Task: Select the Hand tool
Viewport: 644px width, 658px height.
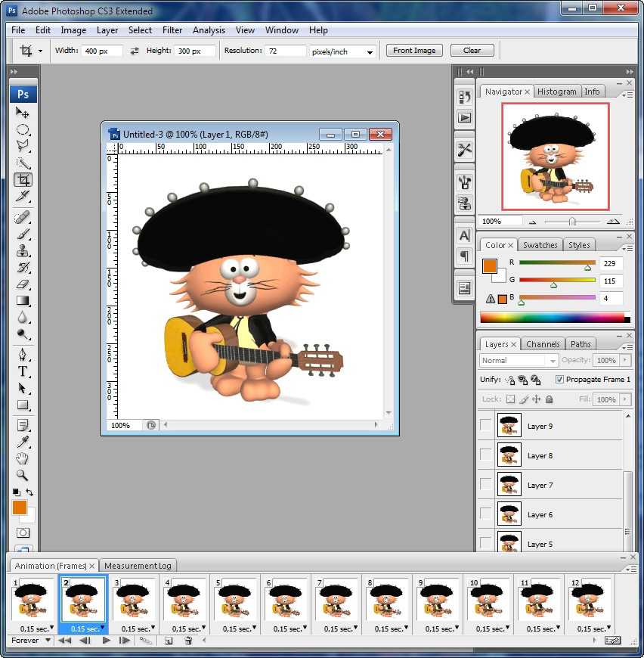Action: [23, 458]
